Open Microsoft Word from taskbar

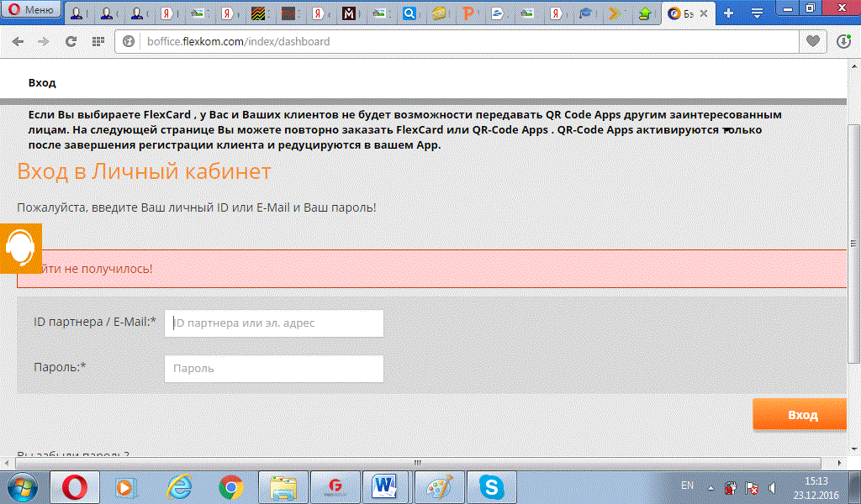[x=387, y=487]
